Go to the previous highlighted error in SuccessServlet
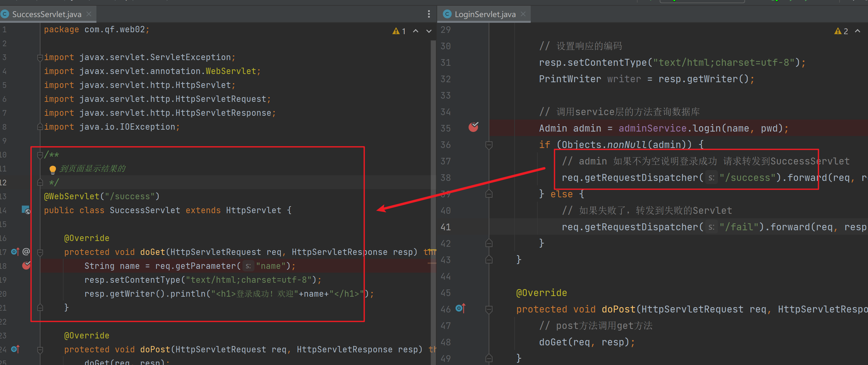Screen dimensions: 868x365 416,31
